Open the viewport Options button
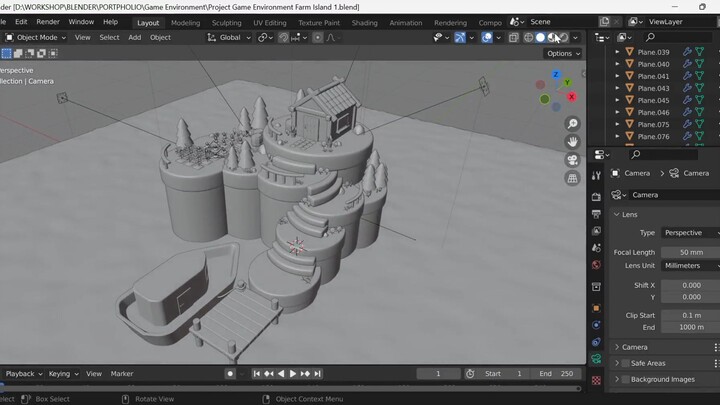This screenshot has width=720, height=405. 563,53
